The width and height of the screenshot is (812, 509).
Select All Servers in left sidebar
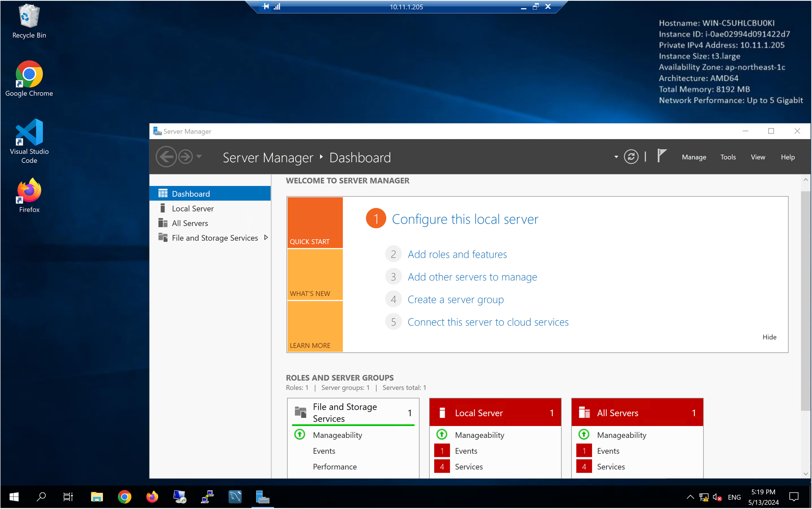[x=190, y=223]
